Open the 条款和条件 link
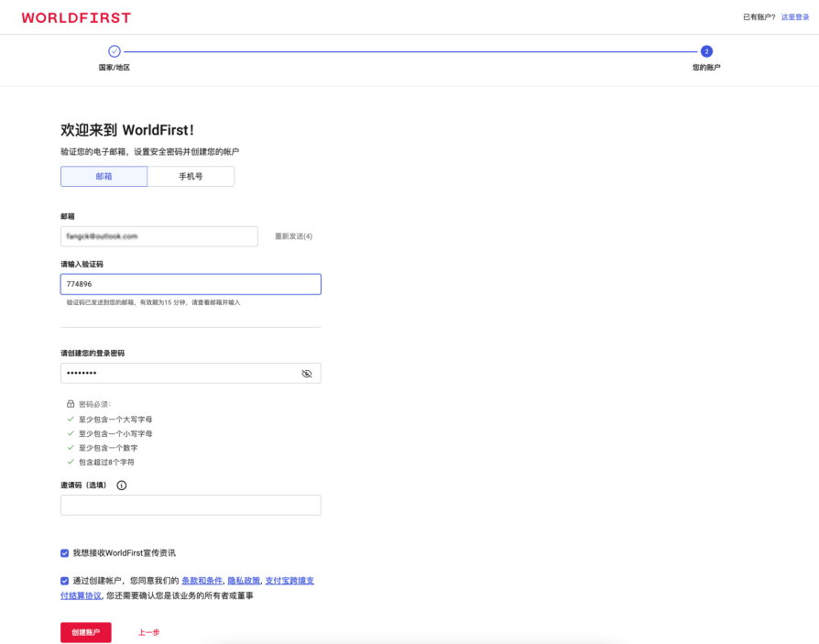Image resolution: width=819 pixels, height=644 pixels. coord(202,578)
